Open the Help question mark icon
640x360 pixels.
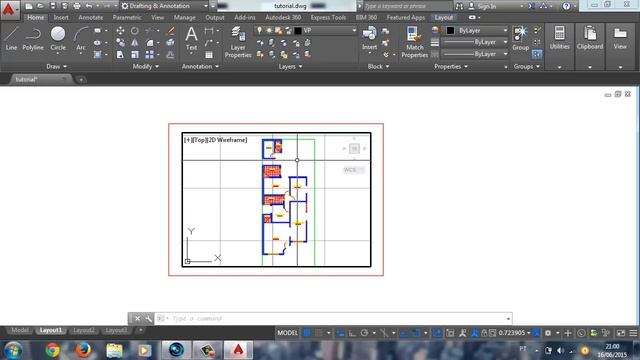click(x=566, y=6)
